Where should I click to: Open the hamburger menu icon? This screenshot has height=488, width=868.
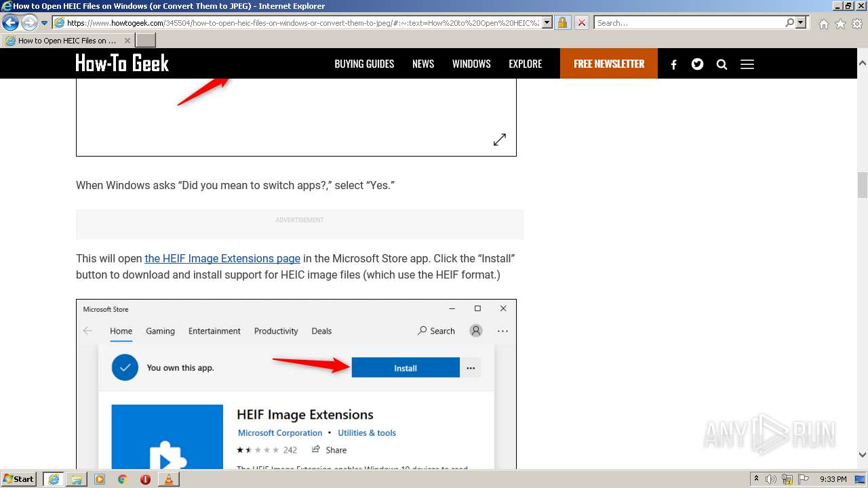747,64
